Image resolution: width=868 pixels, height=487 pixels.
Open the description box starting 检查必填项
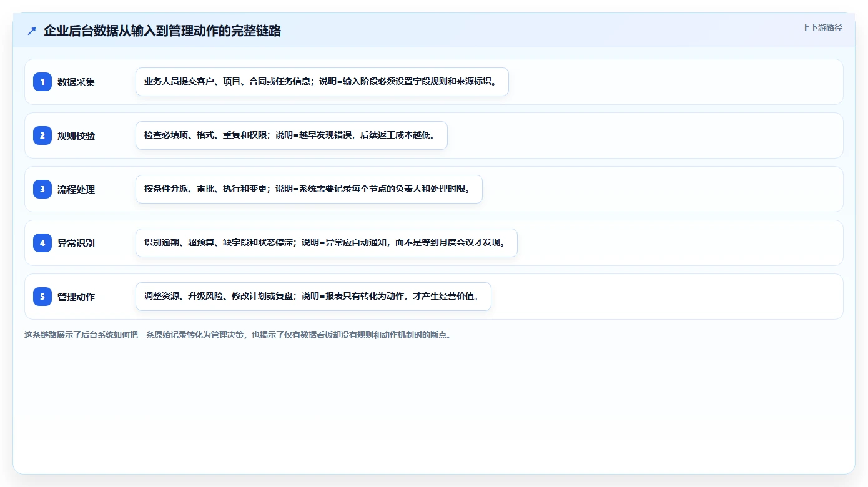pos(292,135)
